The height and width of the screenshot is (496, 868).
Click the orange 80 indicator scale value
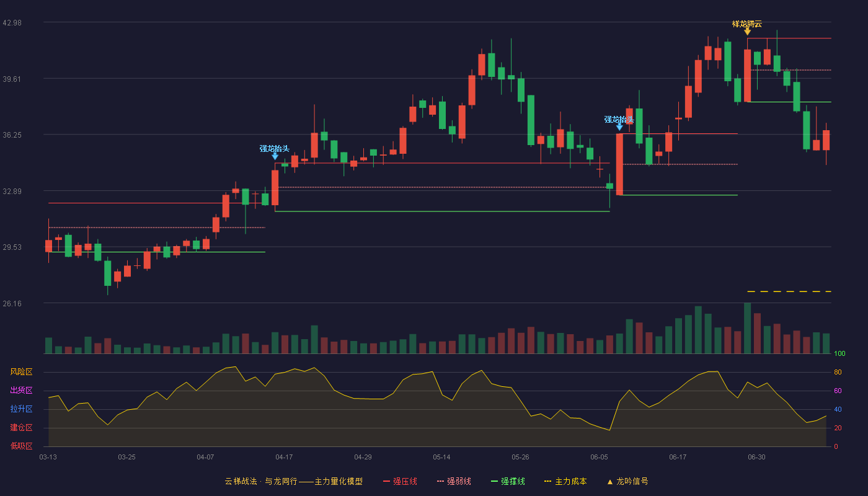point(838,372)
